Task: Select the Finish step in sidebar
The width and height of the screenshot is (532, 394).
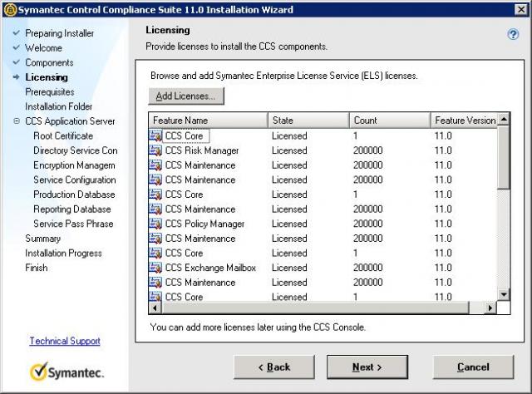Action: [x=37, y=268]
